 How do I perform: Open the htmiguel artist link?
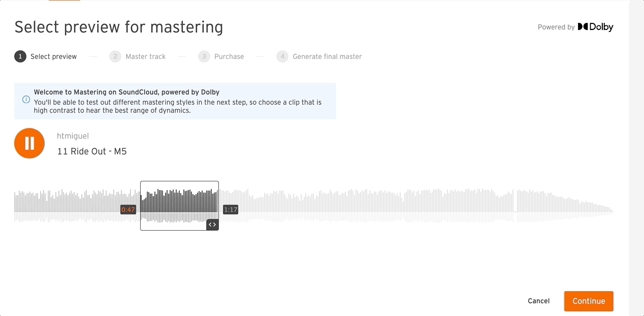click(x=73, y=136)
